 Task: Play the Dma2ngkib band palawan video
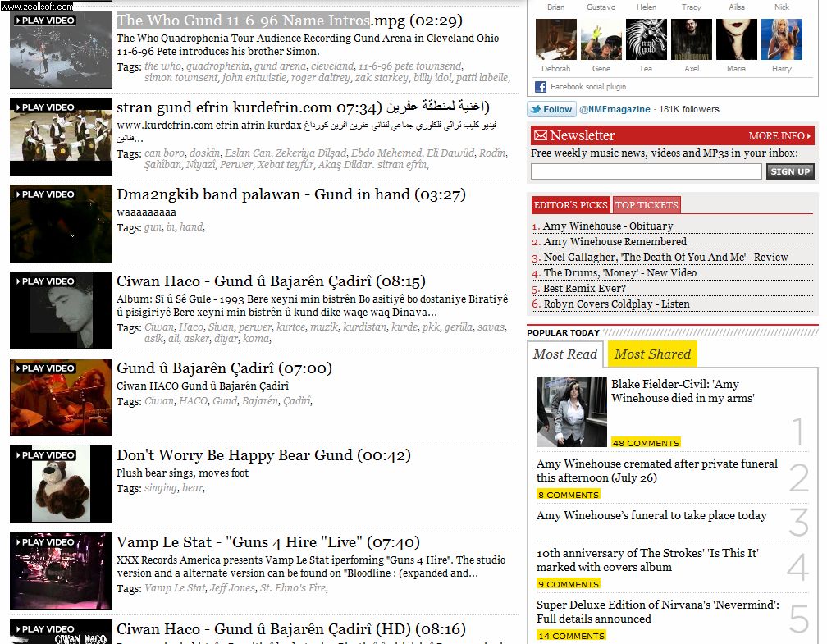tap(61, 224)
